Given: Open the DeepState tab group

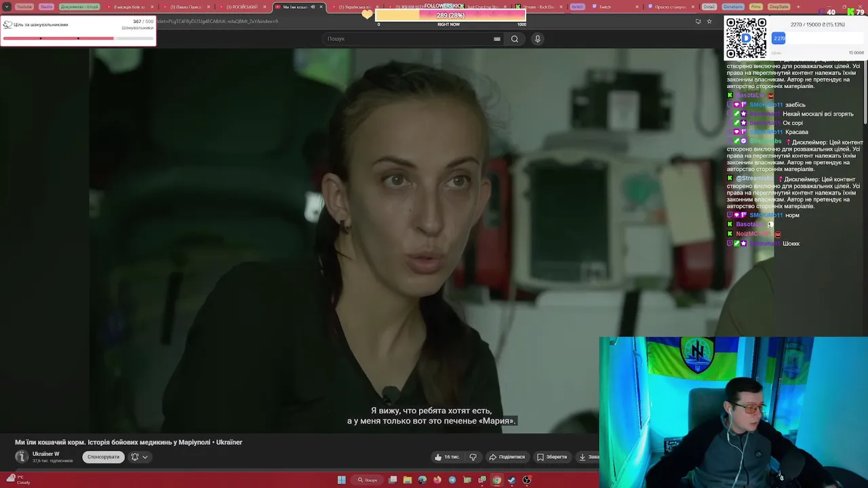Looking at the screenshot, I should click(x=779, y=7).
